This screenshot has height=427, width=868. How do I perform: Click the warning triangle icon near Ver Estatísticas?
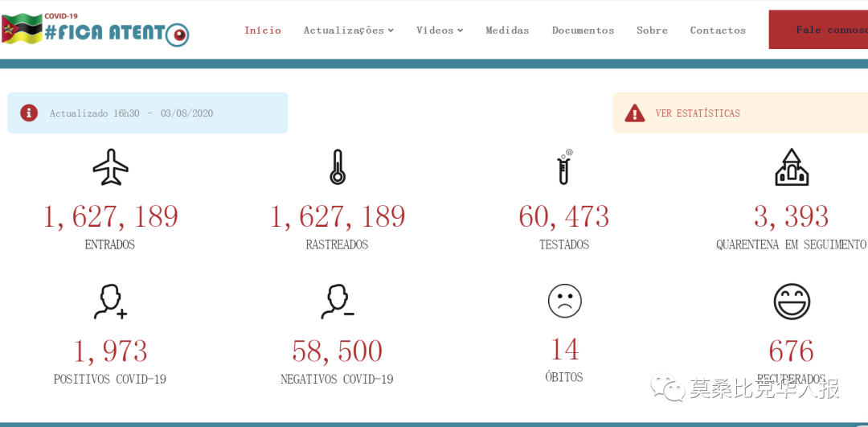(635, 113)
